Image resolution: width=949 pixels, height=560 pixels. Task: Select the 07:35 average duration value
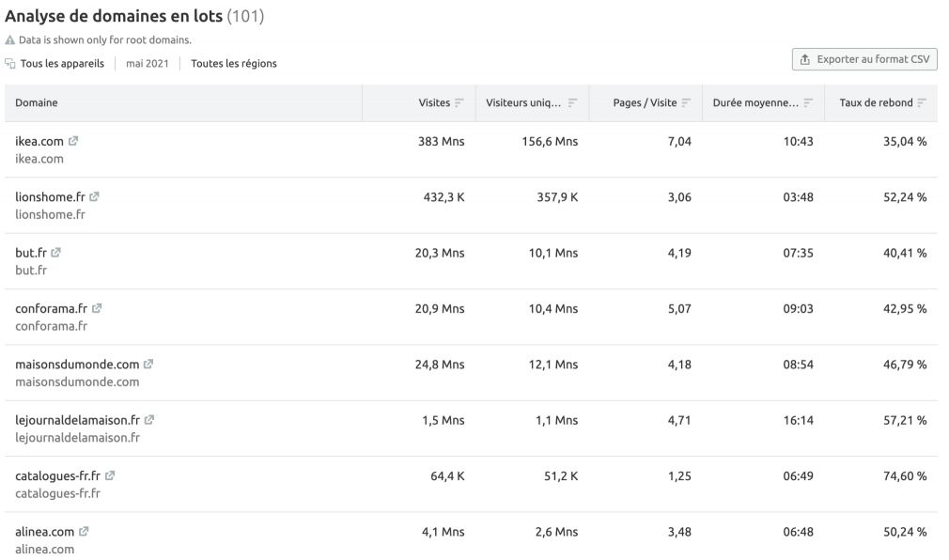[798, 253]
